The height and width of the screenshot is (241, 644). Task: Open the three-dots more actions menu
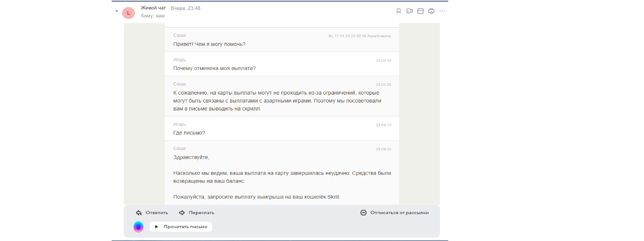(442, 11)
